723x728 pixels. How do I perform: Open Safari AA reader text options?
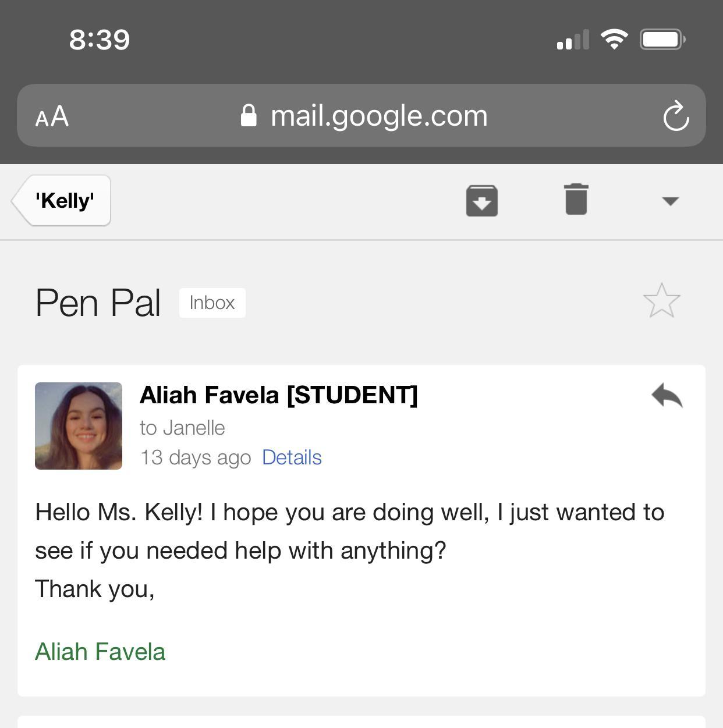(x=52, y=116)
